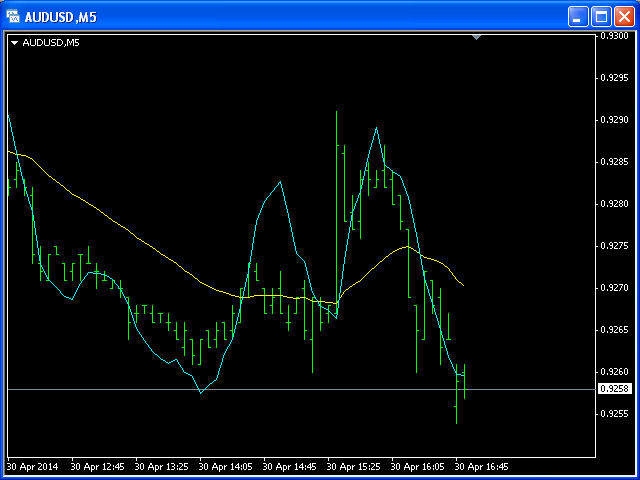Click the 0.9285 price scale label
The height and width of the screenshot is (480, 640).
click(x=616, y=162)
